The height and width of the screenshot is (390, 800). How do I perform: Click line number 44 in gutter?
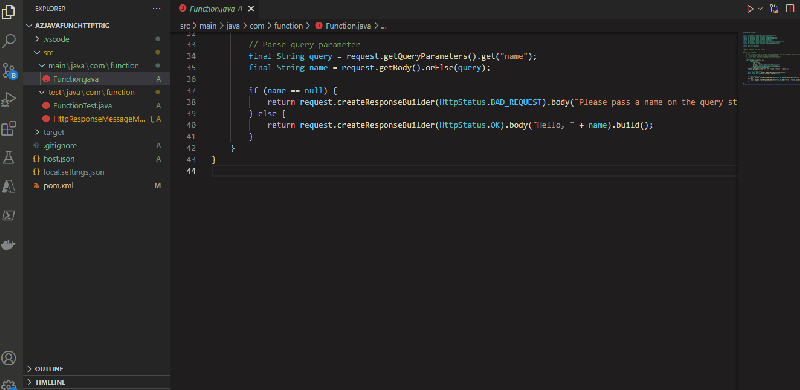191,172
